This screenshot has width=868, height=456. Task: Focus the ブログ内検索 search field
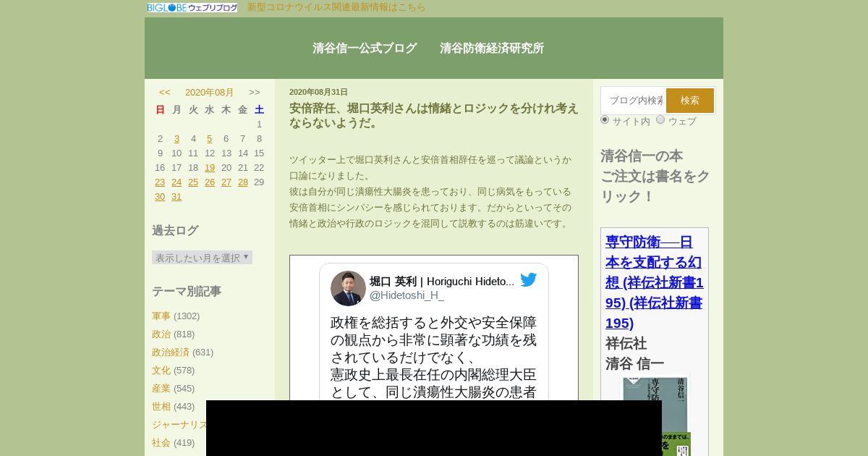[634, 101]
